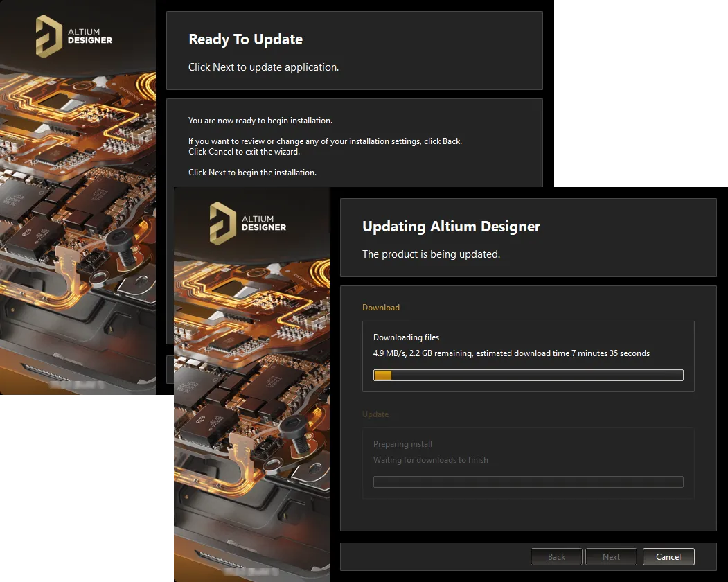
Task: Click the 'Waiting for downloads to finish' text
Action: pos(430,460)
